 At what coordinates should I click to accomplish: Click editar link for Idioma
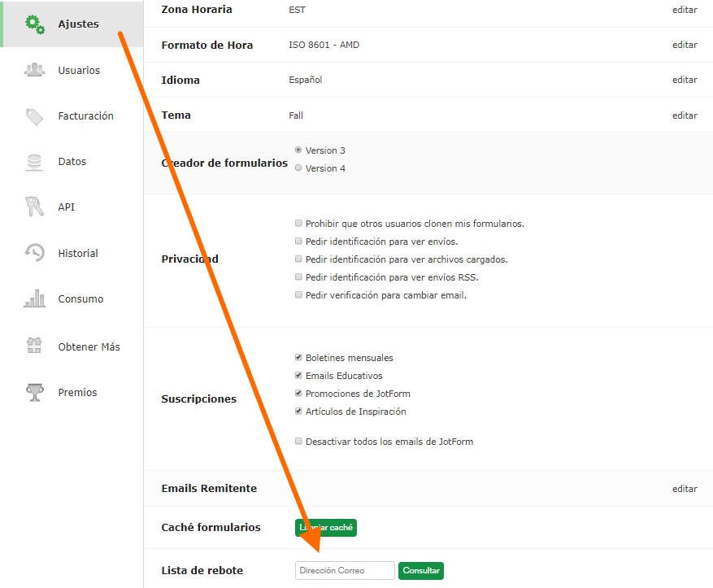(685, 80)
